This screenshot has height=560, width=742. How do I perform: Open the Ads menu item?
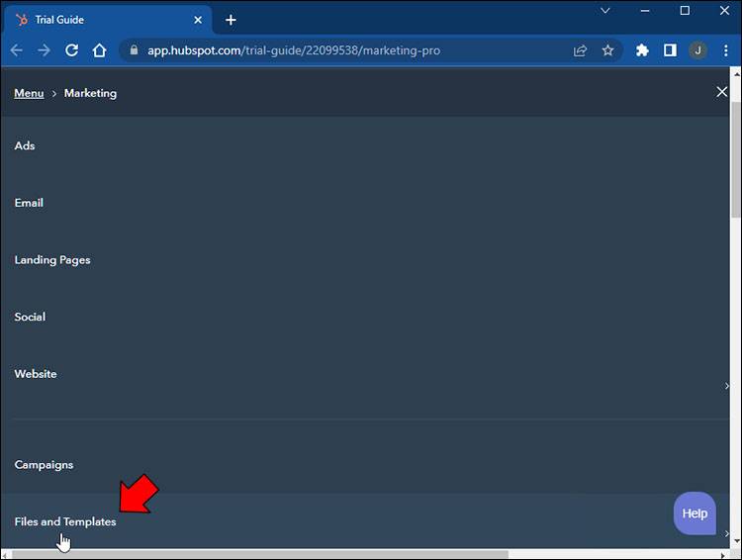(25, 145)
